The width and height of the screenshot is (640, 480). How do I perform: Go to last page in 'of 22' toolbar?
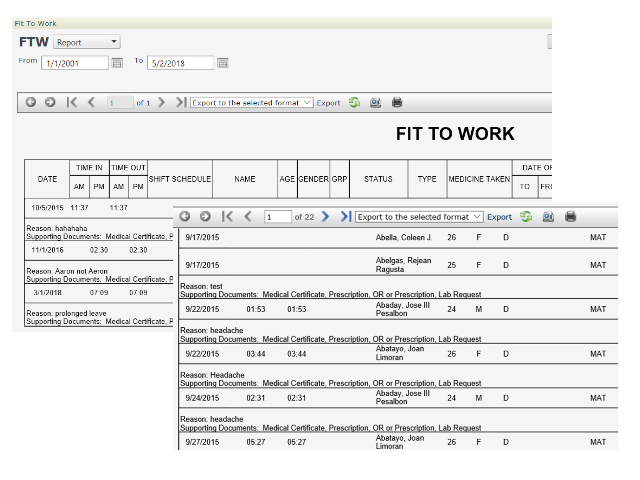point(346,216)
